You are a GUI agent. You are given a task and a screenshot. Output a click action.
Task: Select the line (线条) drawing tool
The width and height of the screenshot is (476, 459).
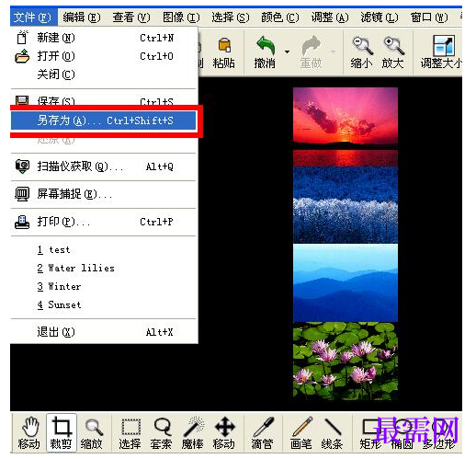(333, 432)
